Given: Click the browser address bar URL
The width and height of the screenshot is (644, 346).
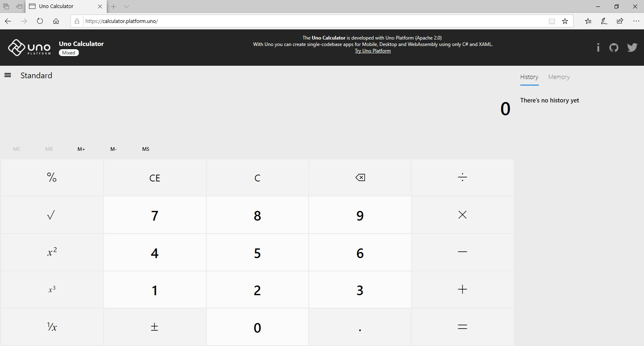Looking at the screenshot, I should pos(122,21).
